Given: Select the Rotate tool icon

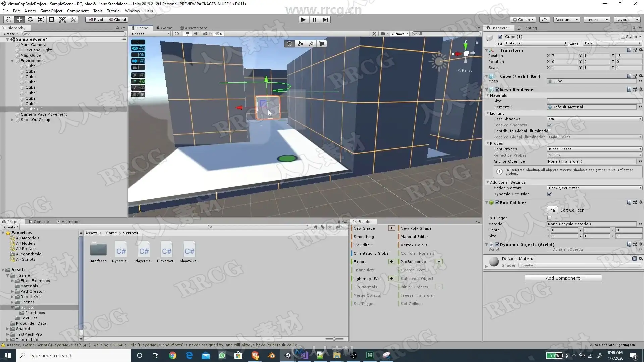Looking at the screenshot, I should [30, 20].
